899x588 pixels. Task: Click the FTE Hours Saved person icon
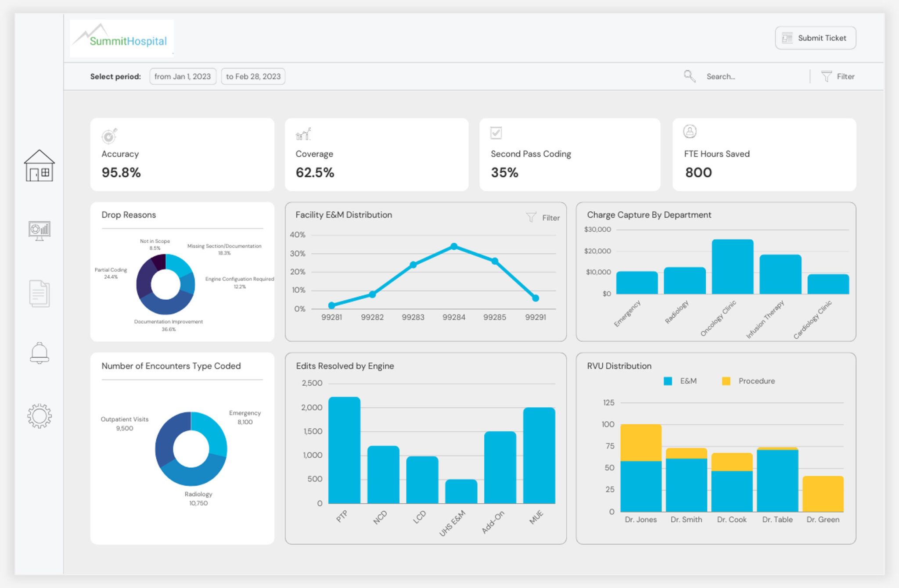coord(690,131)
